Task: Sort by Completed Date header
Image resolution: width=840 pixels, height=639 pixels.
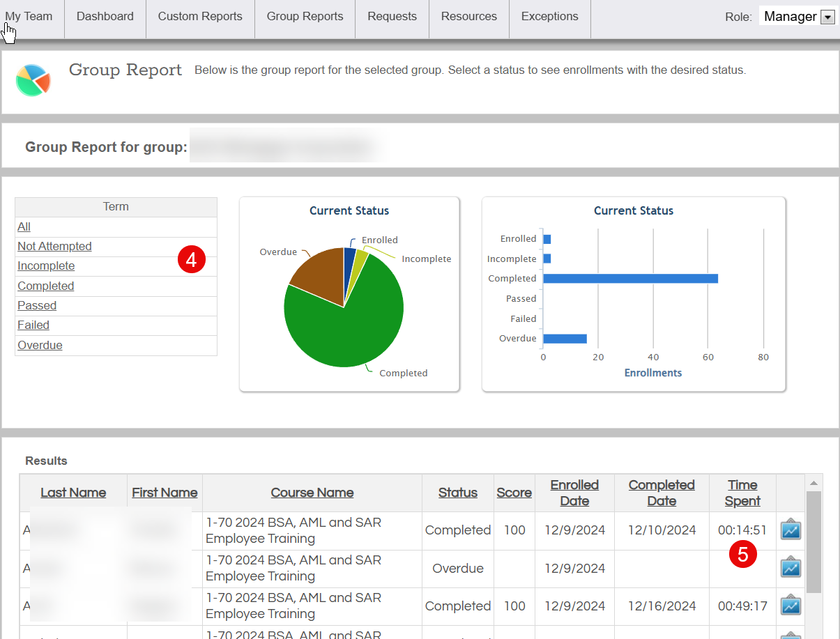Action: (662, 493)
